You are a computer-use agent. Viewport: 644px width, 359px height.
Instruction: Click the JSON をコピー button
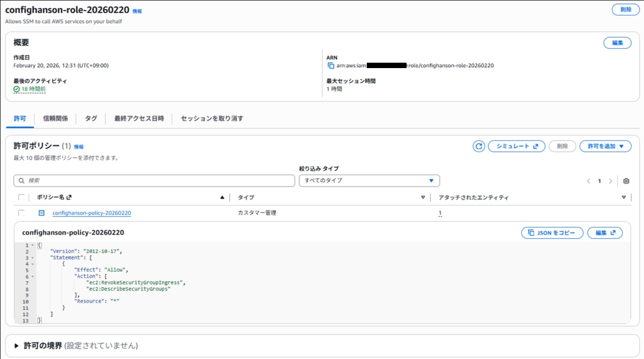552,233
